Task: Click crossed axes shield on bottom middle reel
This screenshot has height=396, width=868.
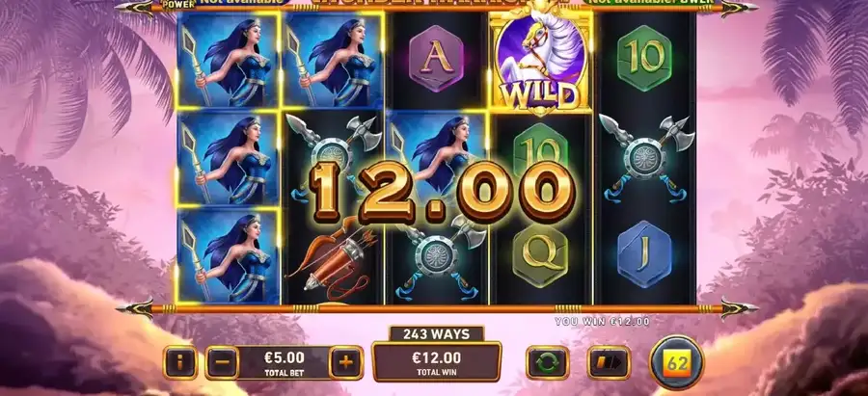Action: (437, 256)
